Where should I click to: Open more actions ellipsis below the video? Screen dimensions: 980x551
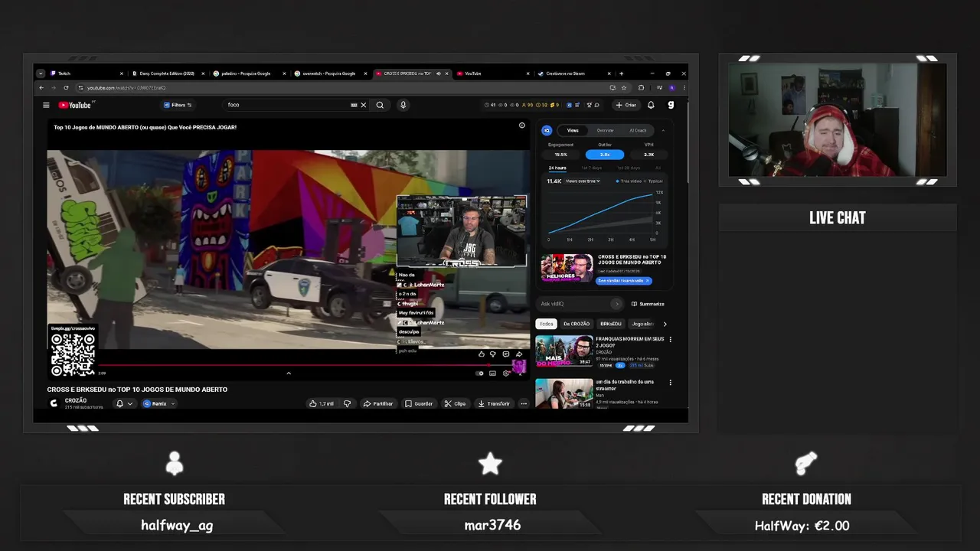524,403
